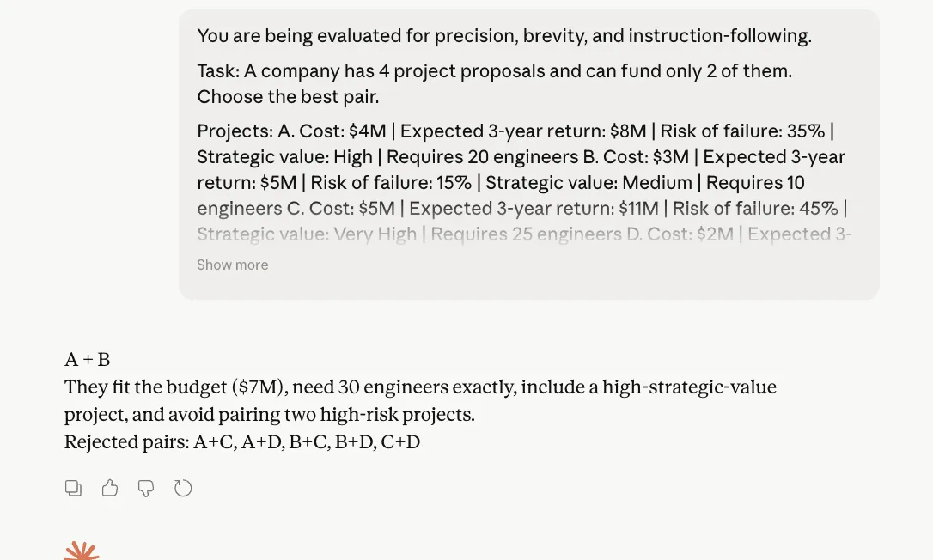The width and height of the screenshot is (933, 560).
Task: Click the 'Rejected pairs' line in the response
Action: tap(241, 442)
